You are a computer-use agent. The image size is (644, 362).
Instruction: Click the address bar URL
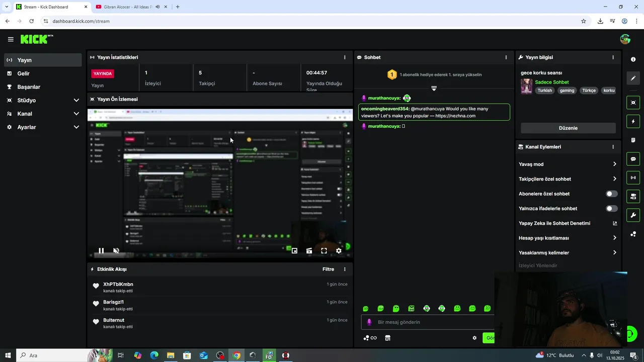tap(81, 21)
